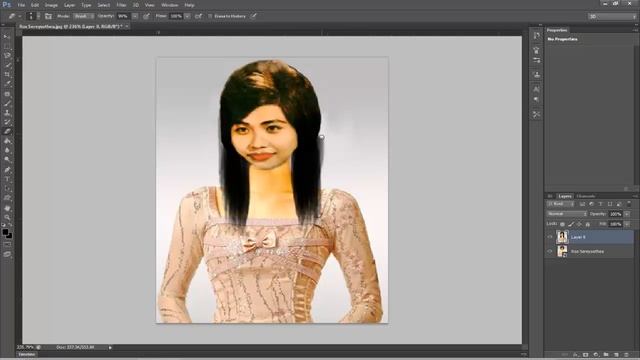Open layer blending mode Normal dropdown
Viewport: 640px width, 360px height.
567,214
